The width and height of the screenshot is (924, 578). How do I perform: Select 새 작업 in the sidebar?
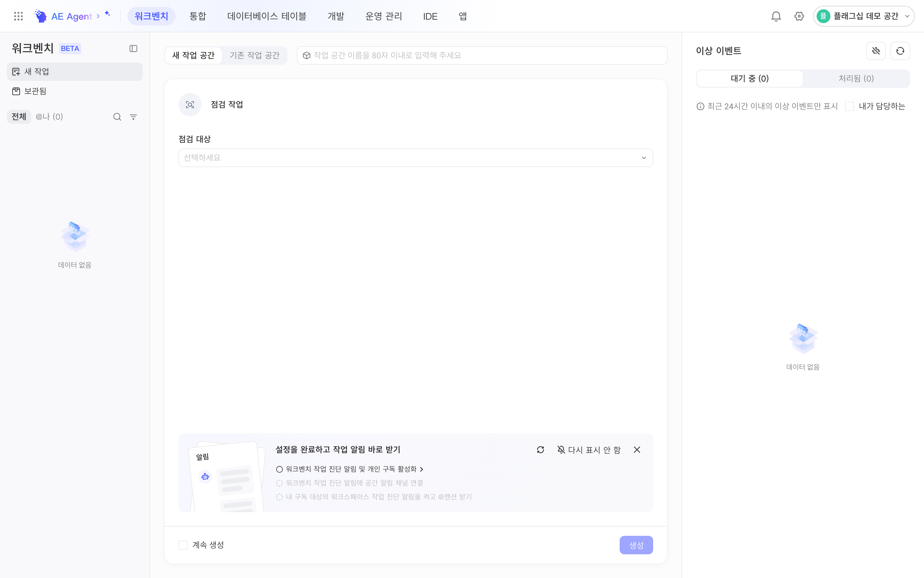click(x=74, y=71)
